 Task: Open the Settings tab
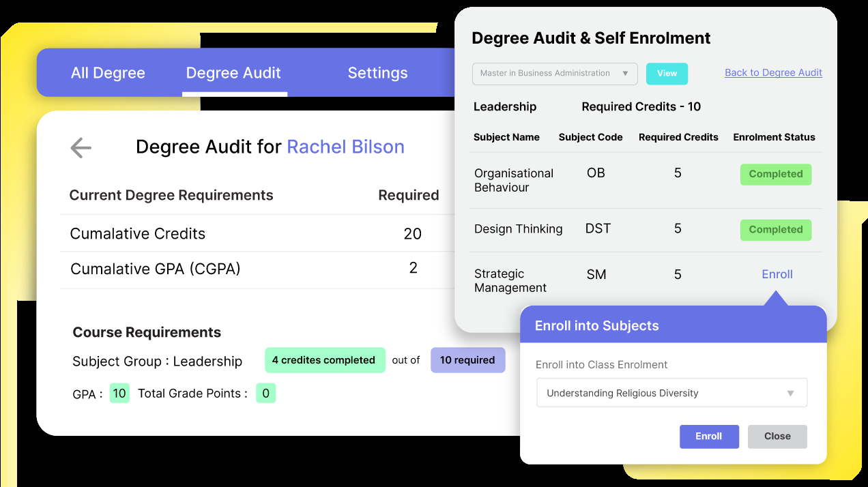point(378,72)
